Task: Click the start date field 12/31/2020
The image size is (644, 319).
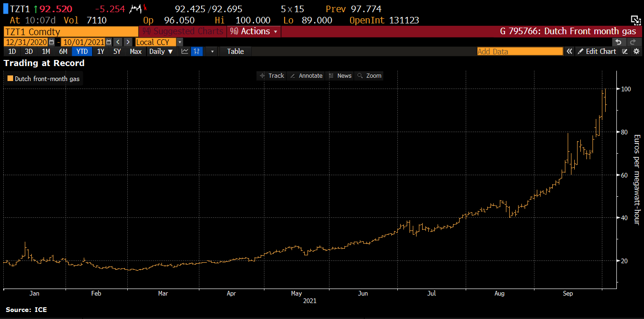Action: click(x=26, y=42)
